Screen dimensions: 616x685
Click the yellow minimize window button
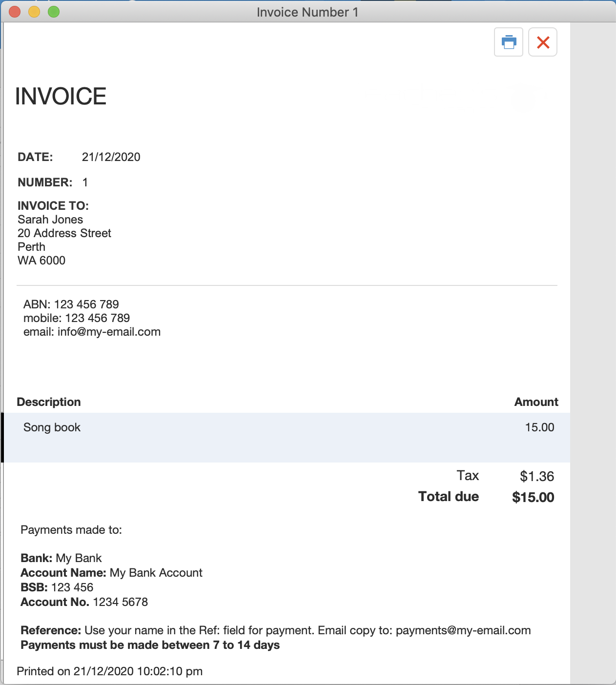click(x=34, y=12)
